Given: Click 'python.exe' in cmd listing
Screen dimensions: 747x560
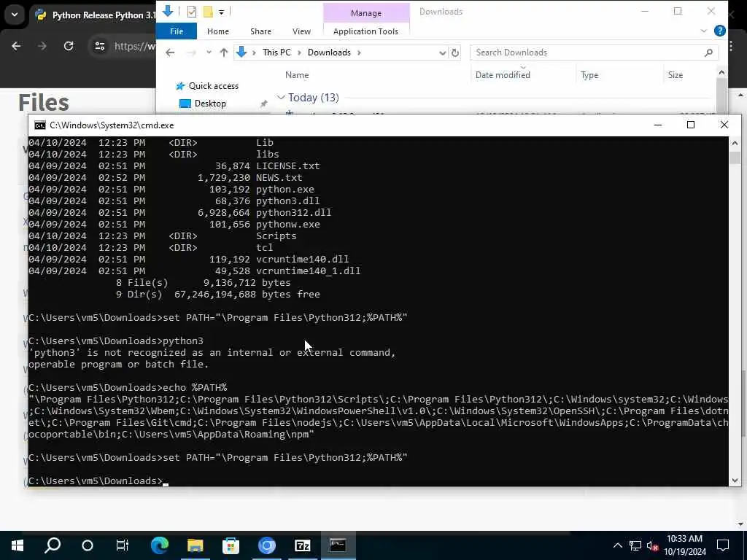Looking at the screenshot, I should [x=285, y=189].
